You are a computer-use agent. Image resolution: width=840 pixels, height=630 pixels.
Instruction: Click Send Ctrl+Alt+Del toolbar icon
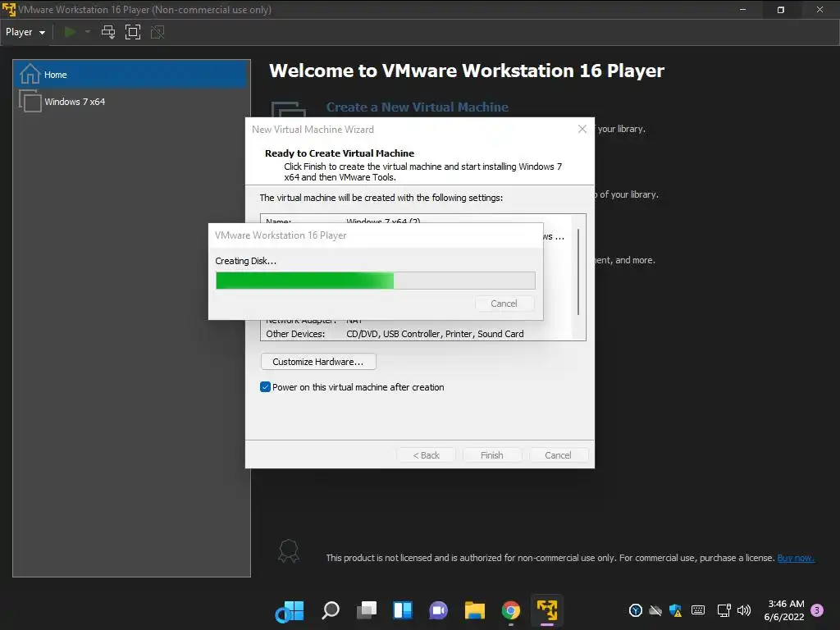(x=108, y=32)
